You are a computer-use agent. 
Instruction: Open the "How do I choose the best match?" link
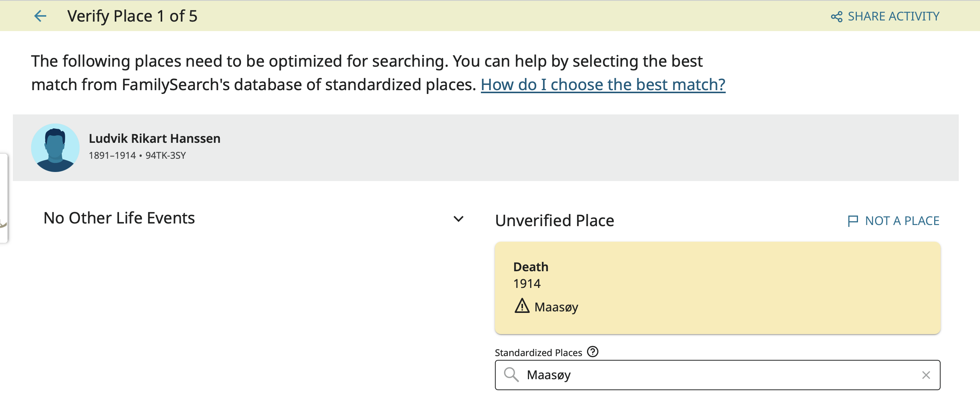pyautogui.click(x=603, y=84)
